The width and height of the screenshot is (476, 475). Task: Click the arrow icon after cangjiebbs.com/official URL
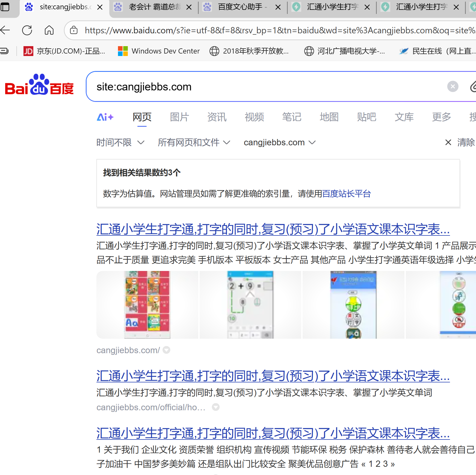coord(216,407)
